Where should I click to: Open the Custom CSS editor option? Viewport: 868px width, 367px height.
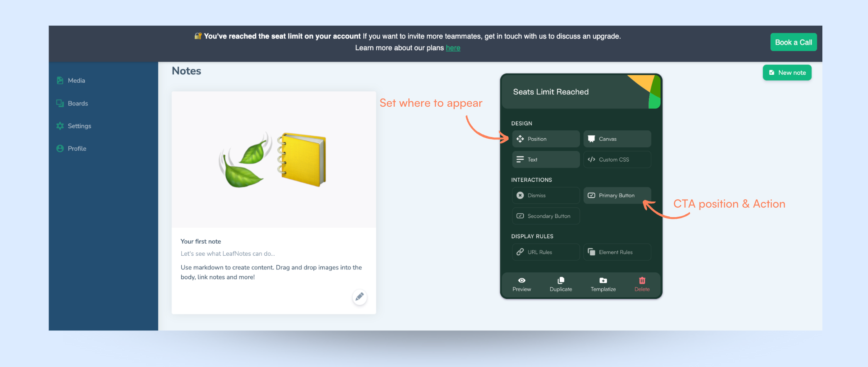pyautogui.click(x=617, y=159)
